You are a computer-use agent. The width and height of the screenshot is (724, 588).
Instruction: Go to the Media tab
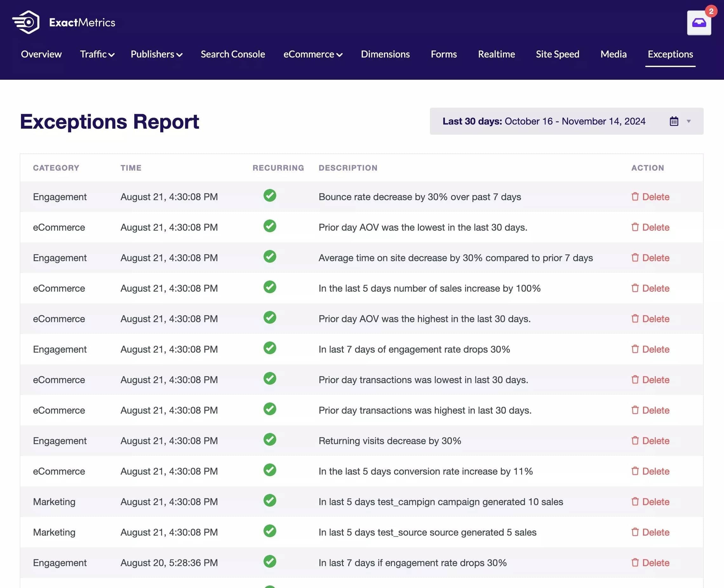point(613,54)
